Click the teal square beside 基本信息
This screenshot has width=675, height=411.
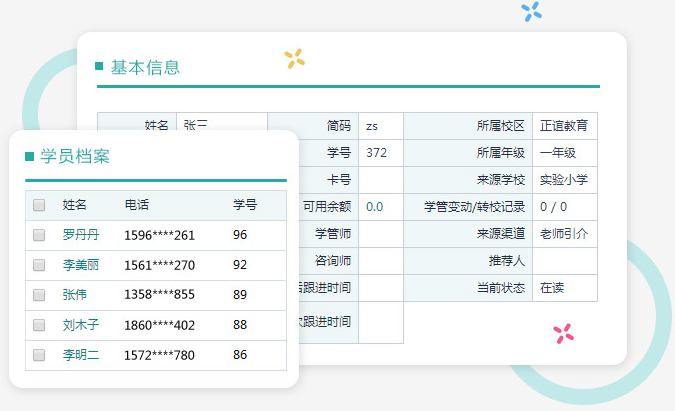99,67
